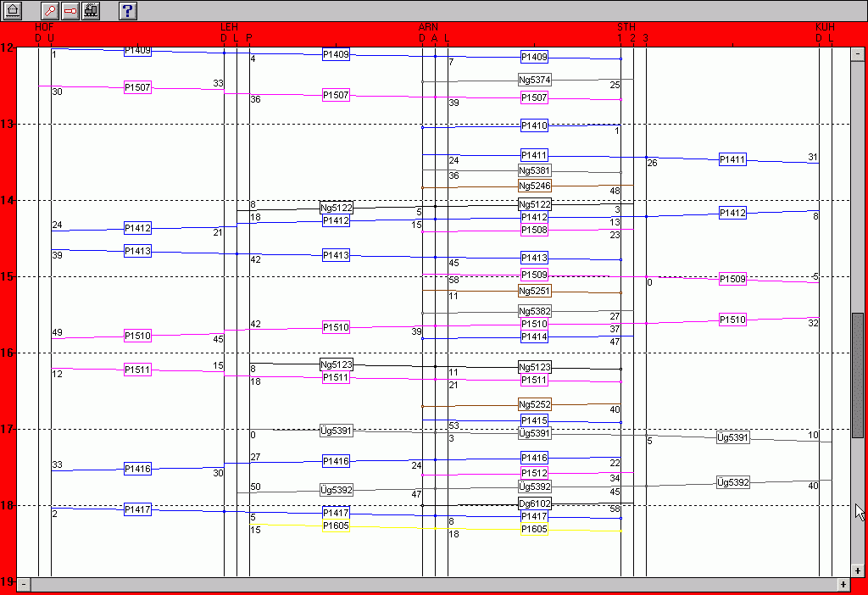Select Üg5391 label between STH and KUH
Screen dimensions: 868x595
click(733, 437)
